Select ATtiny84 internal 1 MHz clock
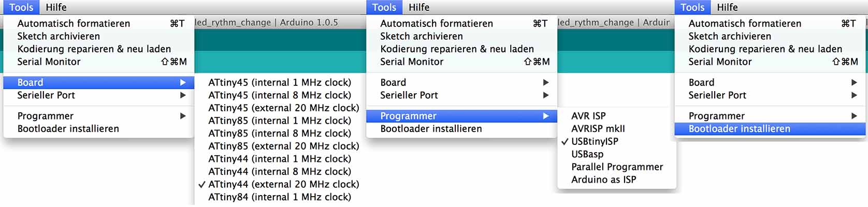 point(279,197)
